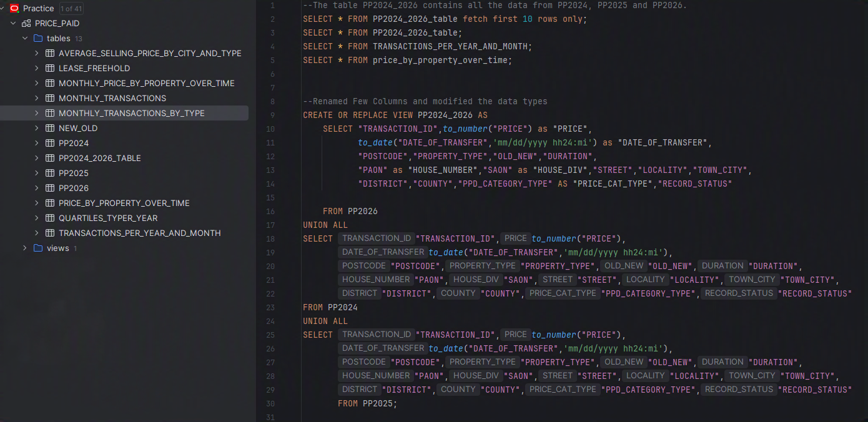
Task: Click the table icon for PP2024
Action: [50, 143]
